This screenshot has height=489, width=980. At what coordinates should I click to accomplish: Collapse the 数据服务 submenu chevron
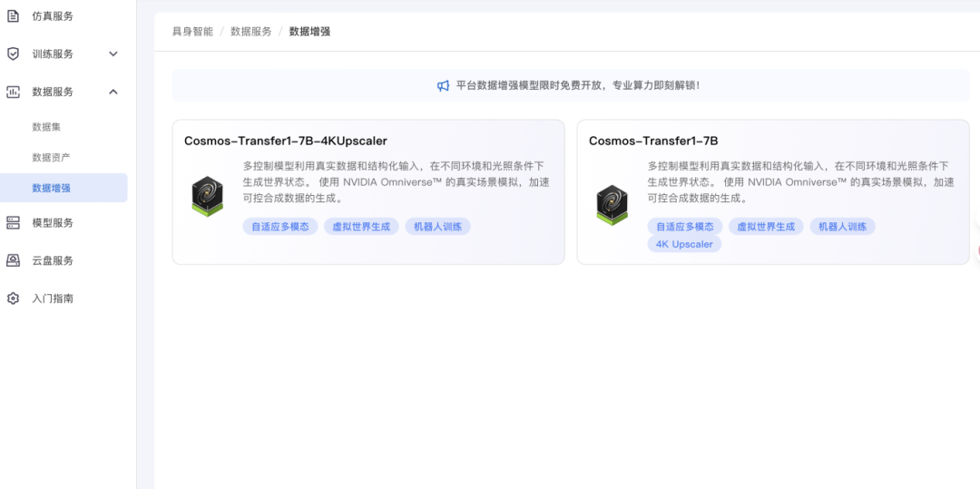coord(113,92)
